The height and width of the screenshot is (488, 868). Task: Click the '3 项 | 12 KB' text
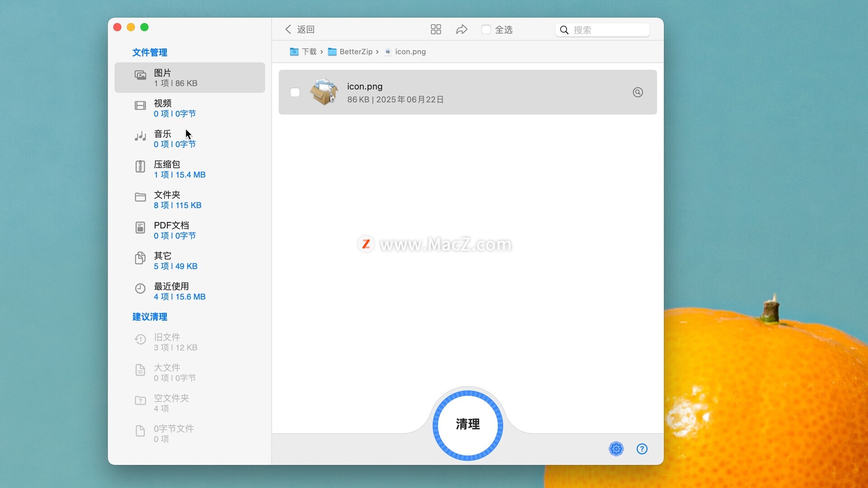[x=175, y=347]
